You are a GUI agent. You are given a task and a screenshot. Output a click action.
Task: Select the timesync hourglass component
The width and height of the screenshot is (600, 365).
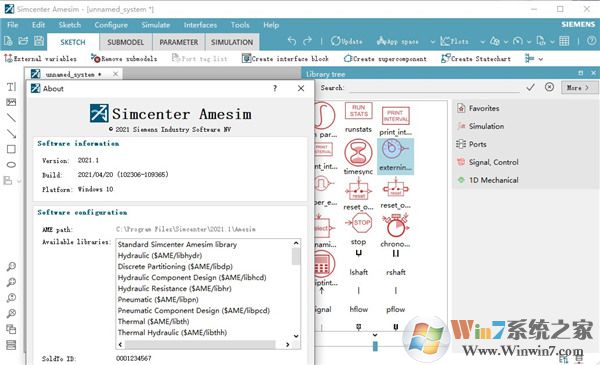(x=358, y=153)
